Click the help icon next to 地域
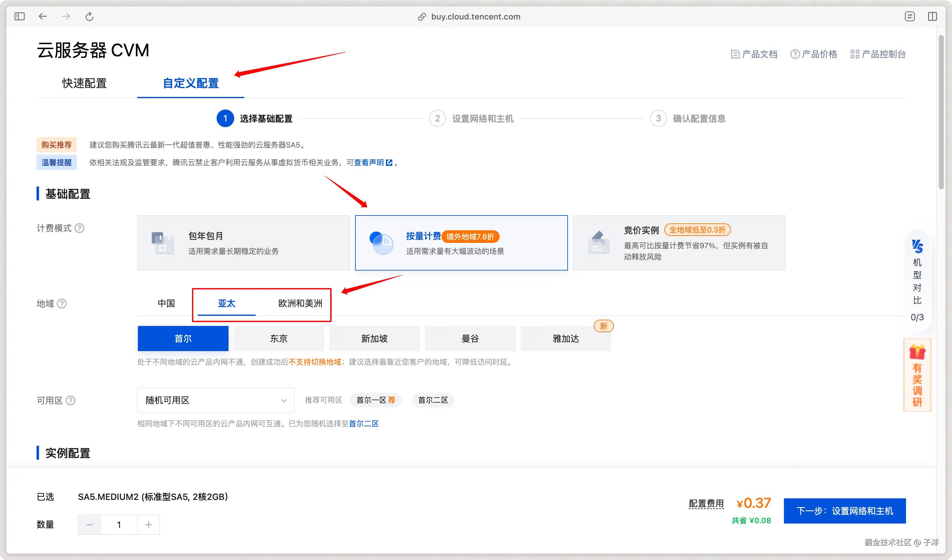 coord(62,304)
